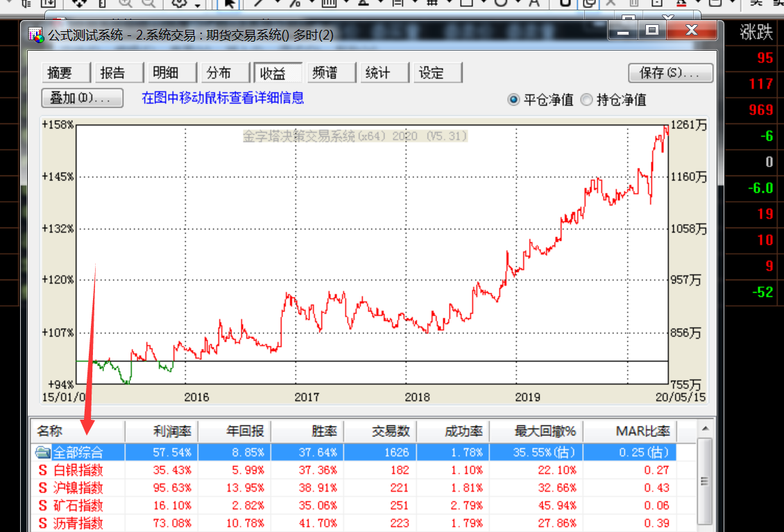Click the results list vertical scrollbar thumb
The width and height of the screenshot is (784, 532).
coord(705,481)
